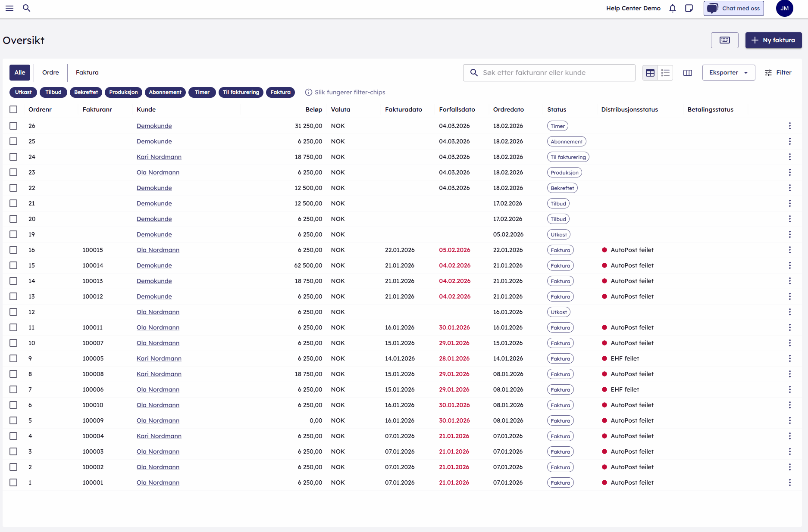This screenshot has height=532, width=808.
Task: Open the hamburger main menu
Action: (x=9, y=8)
